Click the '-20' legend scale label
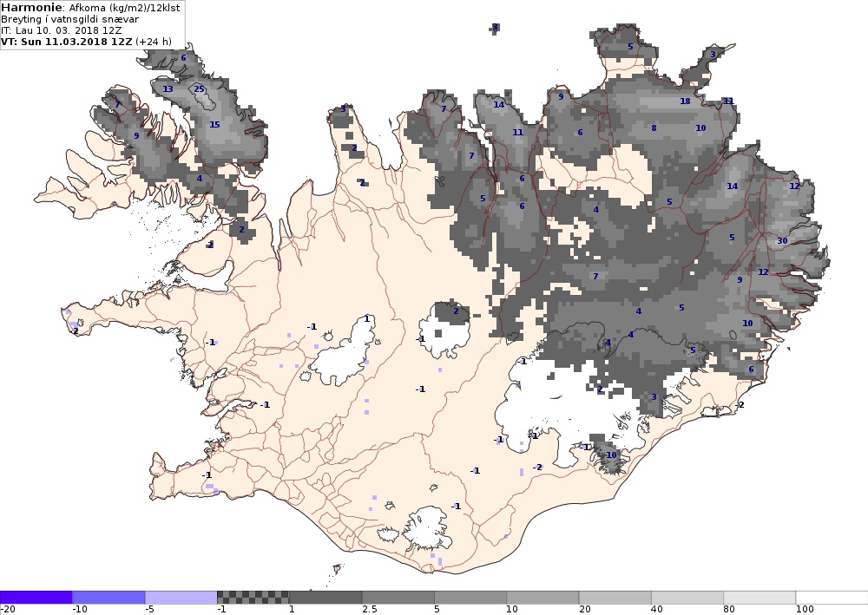This screenshot has width=868, height=615. (x=8, y=610)
